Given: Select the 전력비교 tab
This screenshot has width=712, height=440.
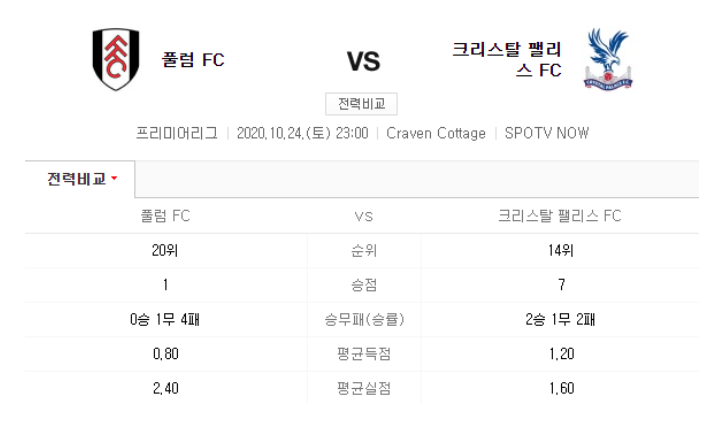Looking at the screenshot, I should tap(80, 179).
